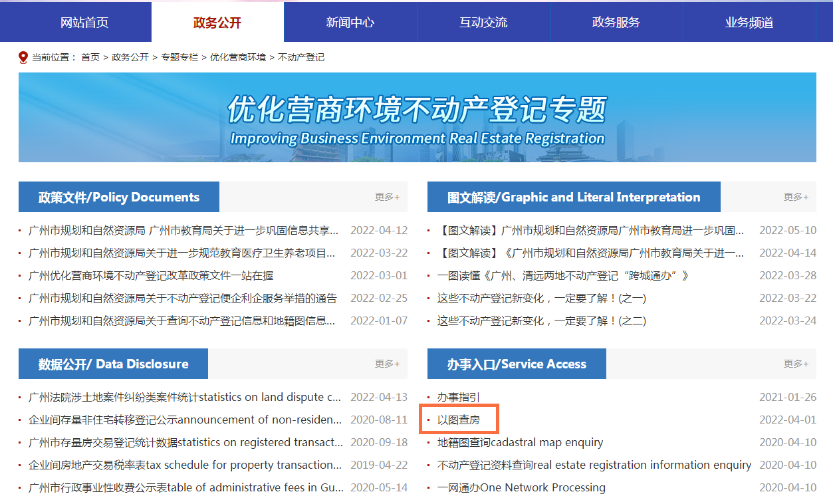Open the 以图查房 service link
The width and height of the screenshot is (833, 504).
click(458, 420)
